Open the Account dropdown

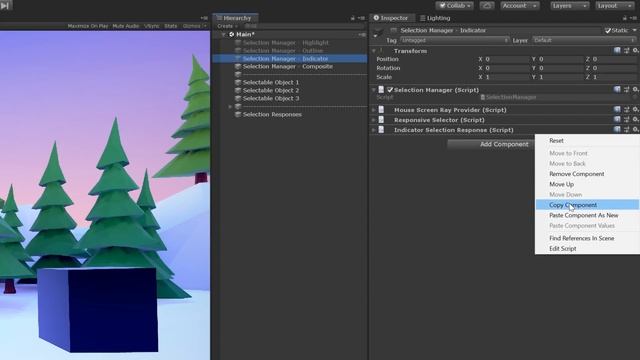(520, 6)
